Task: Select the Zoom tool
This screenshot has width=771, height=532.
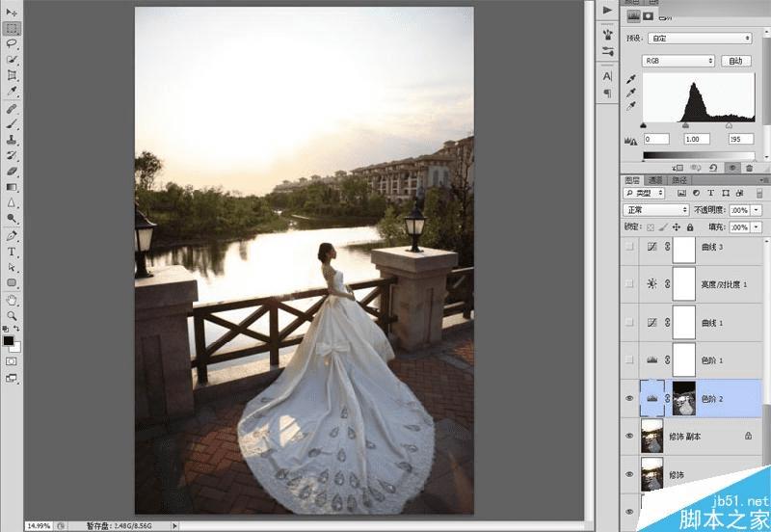Action: click(12, 316)
